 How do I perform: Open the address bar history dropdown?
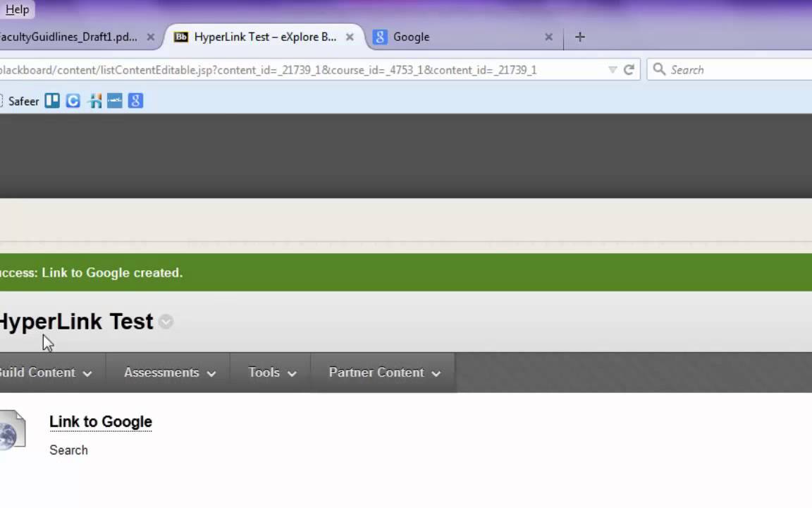(x=612, y=70)
